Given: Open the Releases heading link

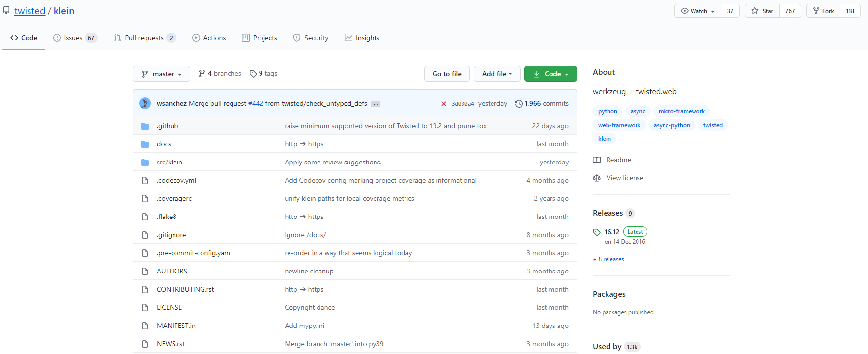Looking at the screenshot, I should (613, 213).
